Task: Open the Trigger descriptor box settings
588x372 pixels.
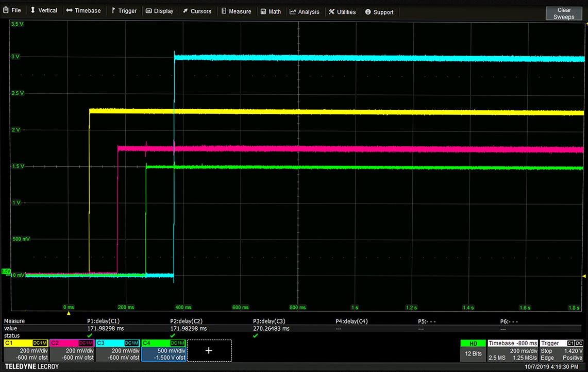Action: tap(561, 350)
